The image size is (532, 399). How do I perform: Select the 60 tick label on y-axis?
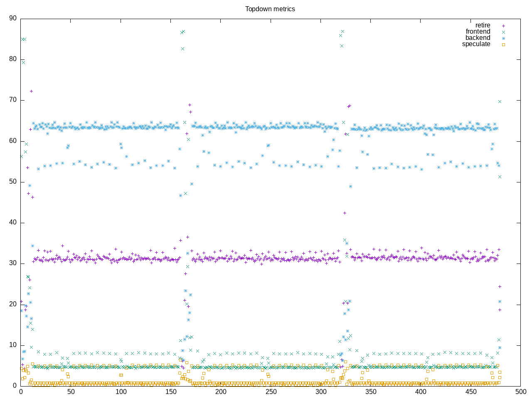(x=12, y=141)
